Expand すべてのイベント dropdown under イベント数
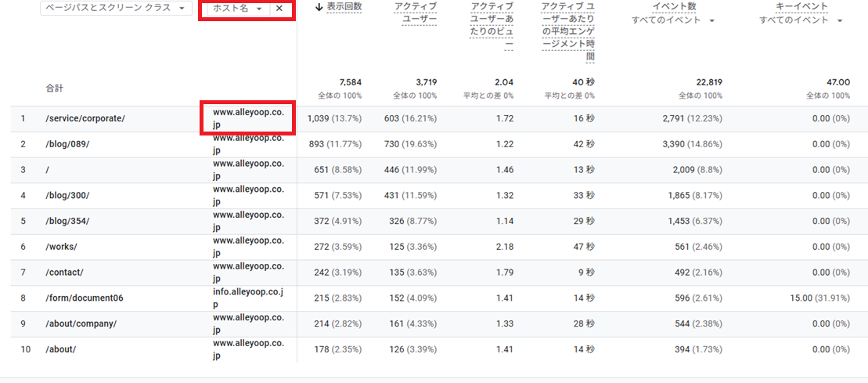Screen dimensions: 868x383 point(672,20)
